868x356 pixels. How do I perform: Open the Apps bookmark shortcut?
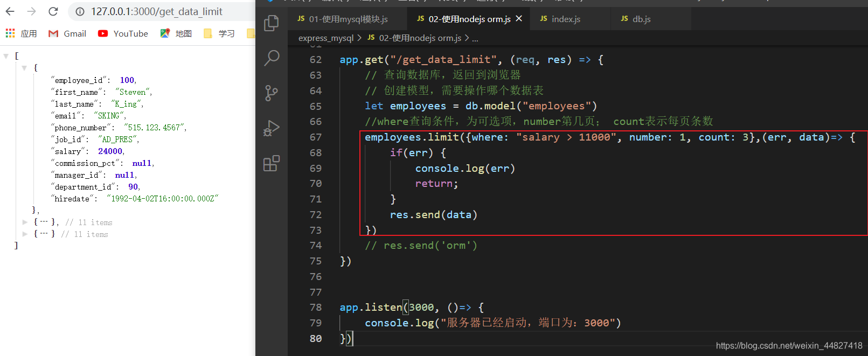tap(21, 33)
